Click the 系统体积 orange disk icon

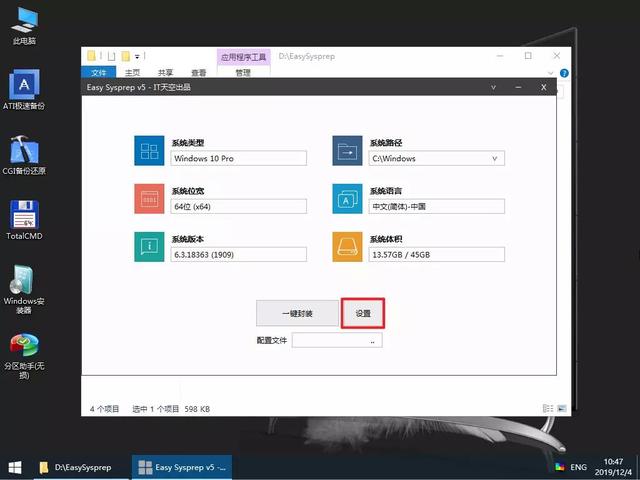347,247
